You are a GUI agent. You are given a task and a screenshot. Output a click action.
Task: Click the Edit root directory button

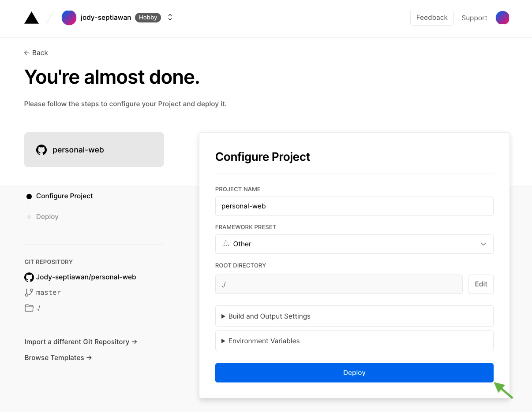[x=481, y=284]
